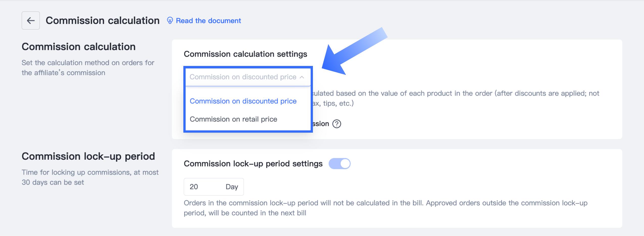Viewport: 644px width, 236px height.
Task: Click the lightbulb icon beside Read the document
Action: (x=170, y=20)
